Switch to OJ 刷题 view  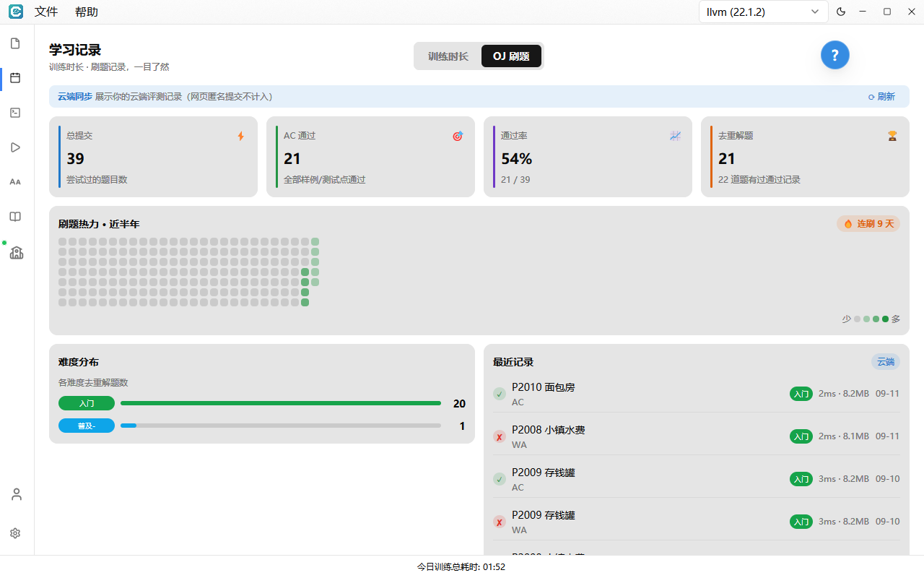click(511, 56)
